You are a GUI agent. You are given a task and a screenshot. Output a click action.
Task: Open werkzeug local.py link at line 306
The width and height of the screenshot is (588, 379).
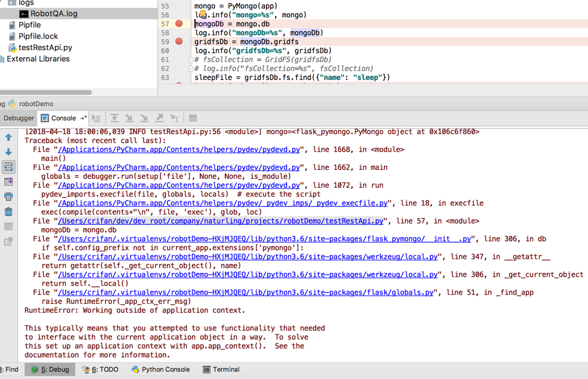(x=248, y=275)
